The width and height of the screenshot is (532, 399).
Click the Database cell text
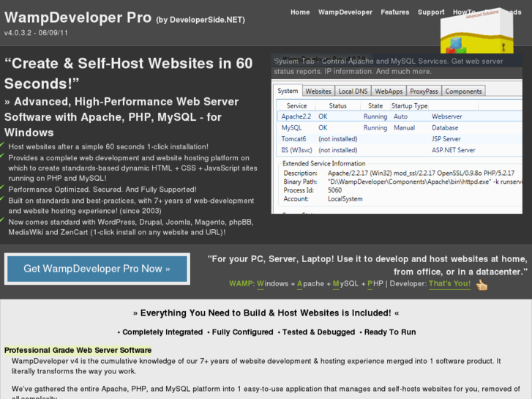pyautogui.click(x=445, y=127)
